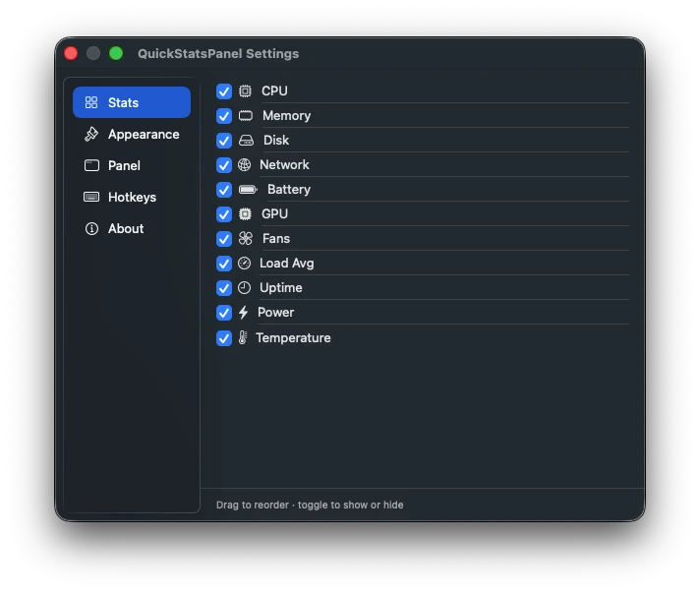Click the Disk label text
The height and width of the screenshot is (594, 700).
click(x=276, y=141)
